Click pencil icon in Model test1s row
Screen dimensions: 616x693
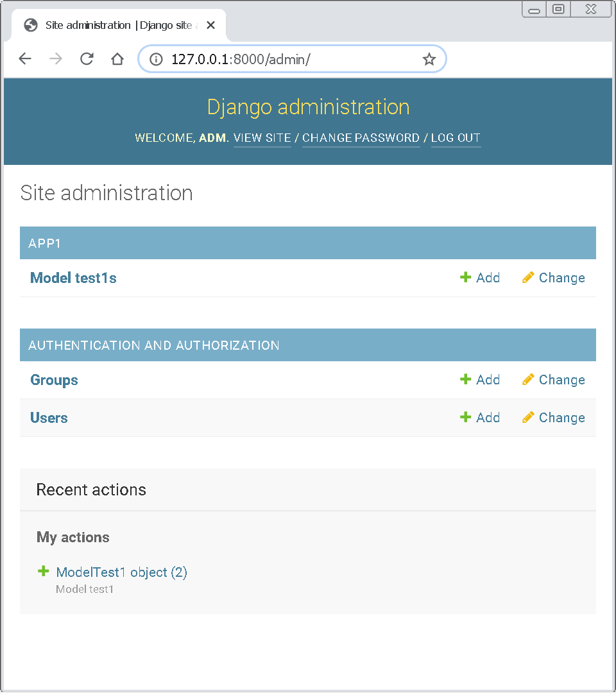[x=528, y=278]
